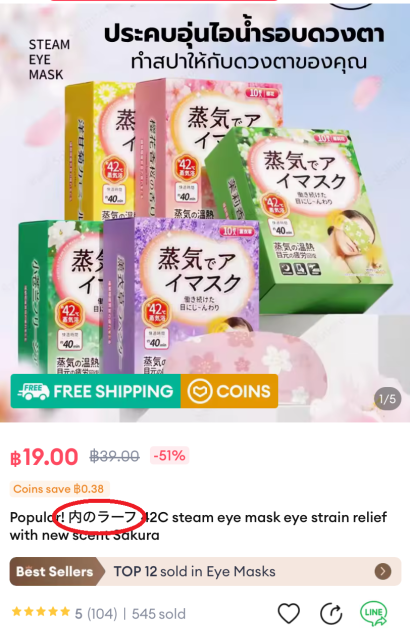Open the (104) reviews count
The width and height of the screenshot is (410, 640).
102,613
